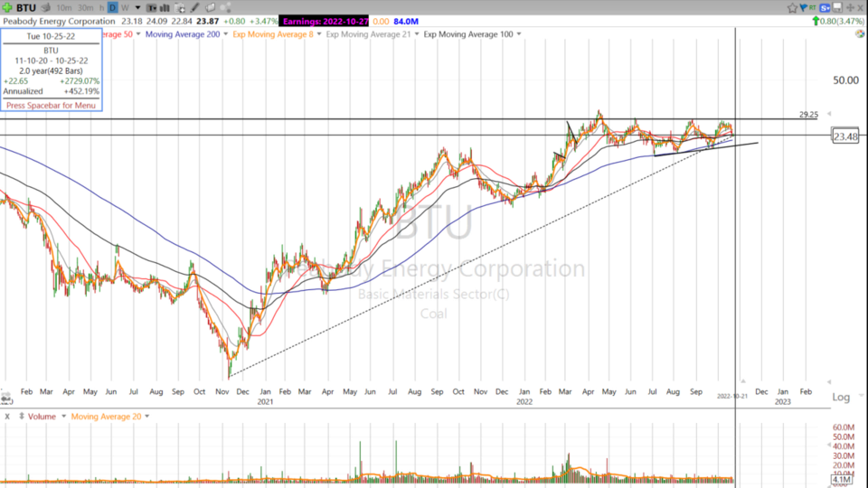Click the green plus add-symbol icon

pos(6,8)
